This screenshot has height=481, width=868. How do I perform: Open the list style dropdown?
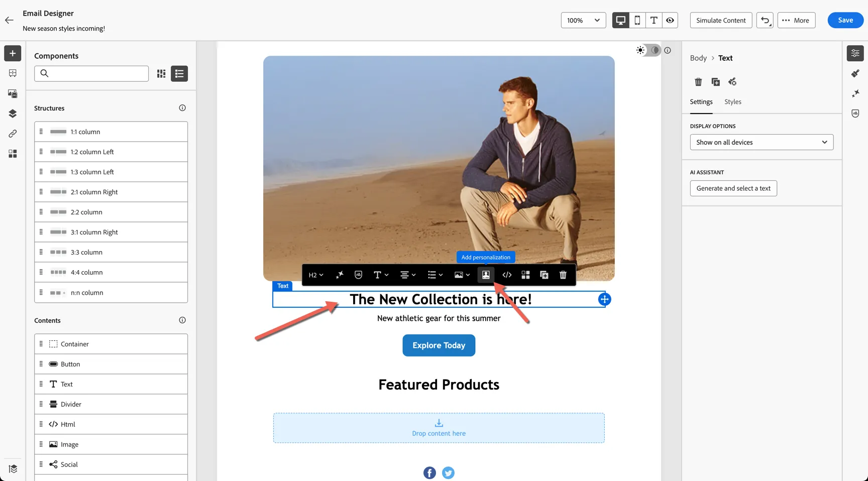[x=435, y=275]
